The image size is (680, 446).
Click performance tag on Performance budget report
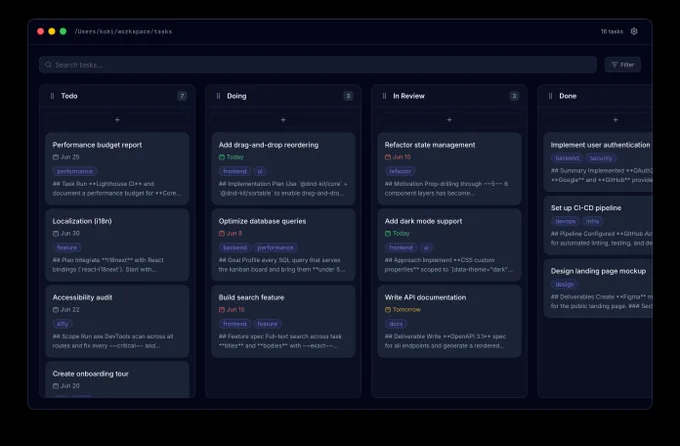coord(75,171)
